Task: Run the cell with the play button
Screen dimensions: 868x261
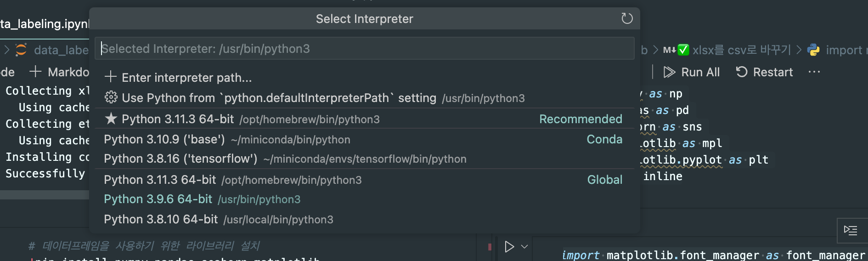Action: coord(509,247)
